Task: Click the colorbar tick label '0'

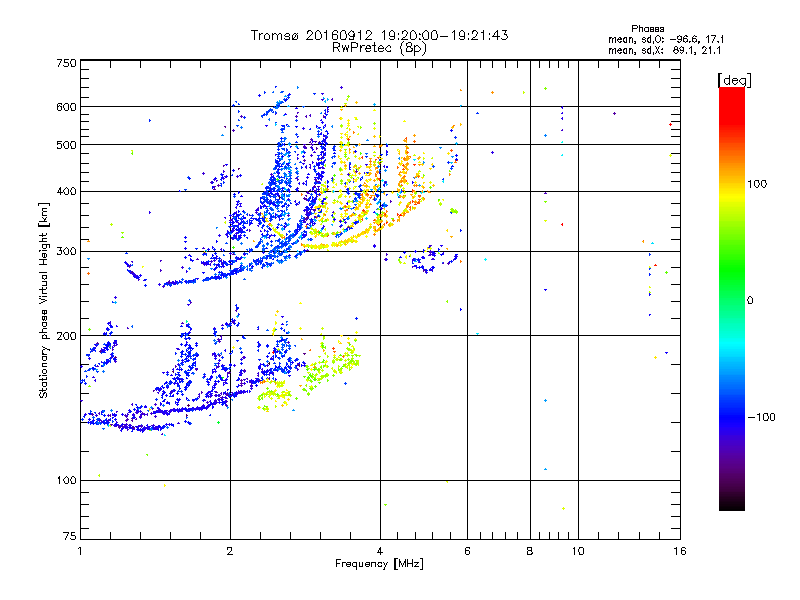Action: [x=749, y=300]
